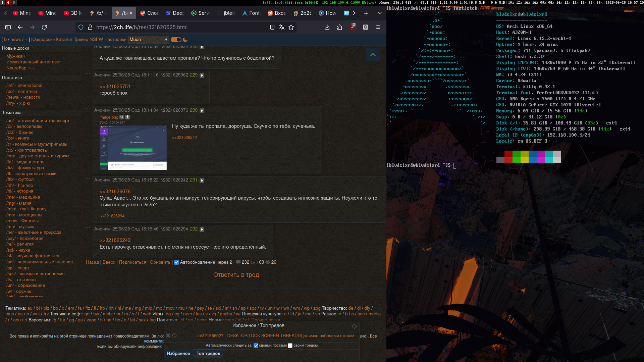Uncheck the Автообновление checkbox
Viewport: 644px width, 362px height.
coord(176,262)
